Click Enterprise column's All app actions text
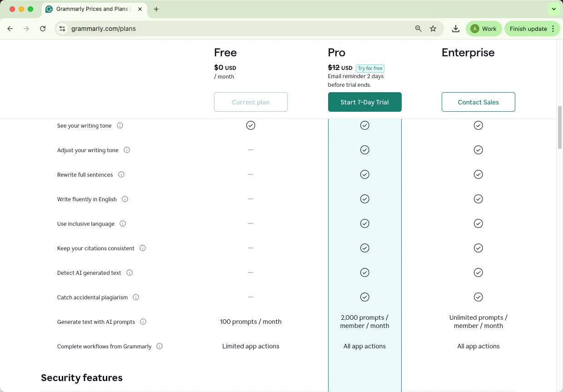 point(478,346)
